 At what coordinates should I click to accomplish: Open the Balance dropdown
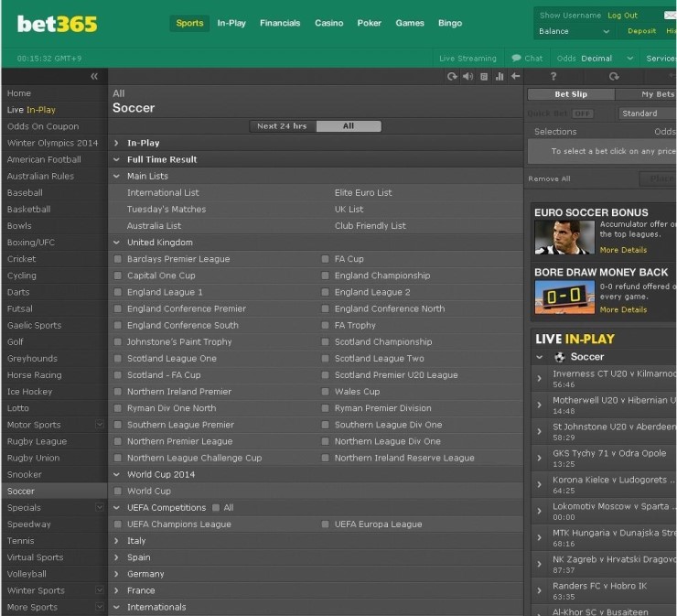[575, 31]
